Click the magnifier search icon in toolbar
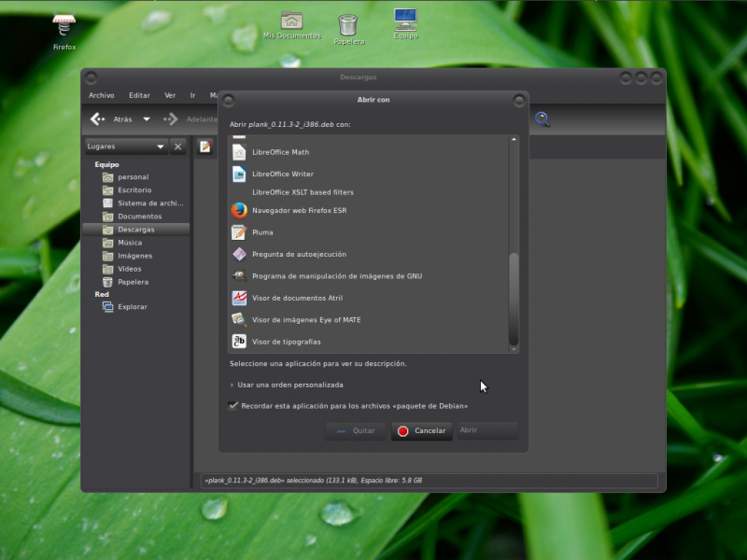Image resolution: width=747 pixels, height=560 pixels. click(x=543, y=119)
